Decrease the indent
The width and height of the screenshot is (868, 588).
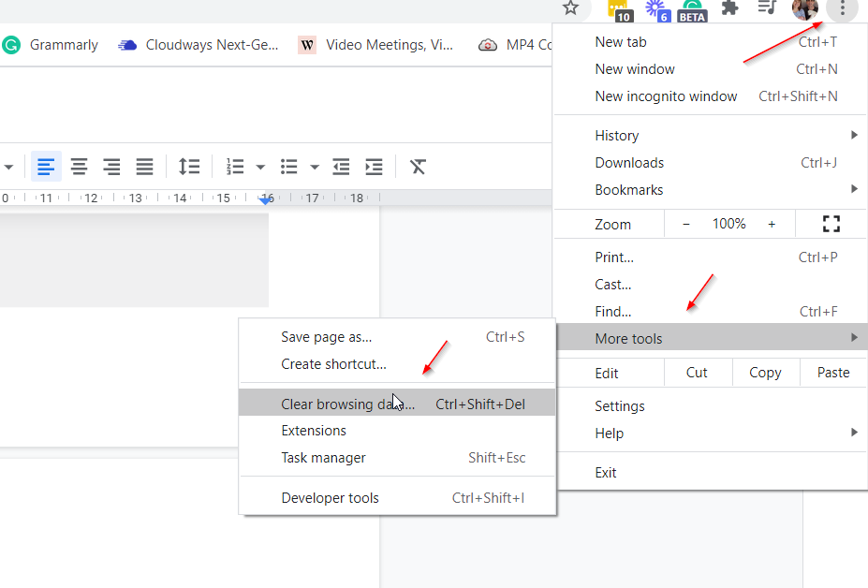[x=341, y=166]
